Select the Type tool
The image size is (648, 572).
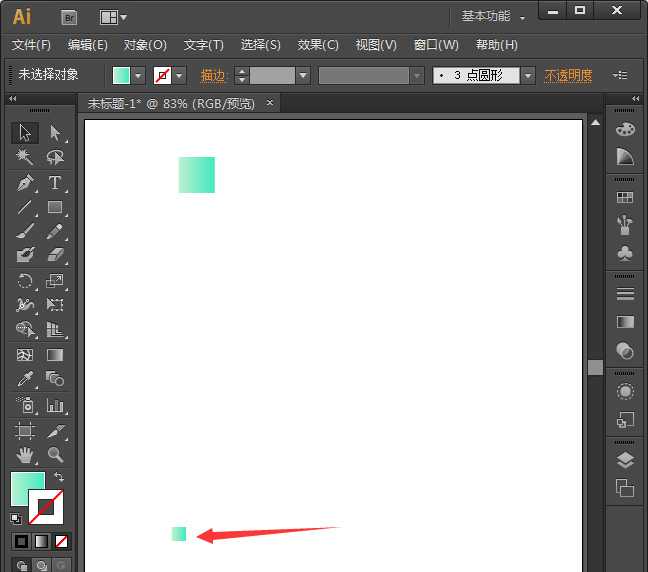[55, 183]
